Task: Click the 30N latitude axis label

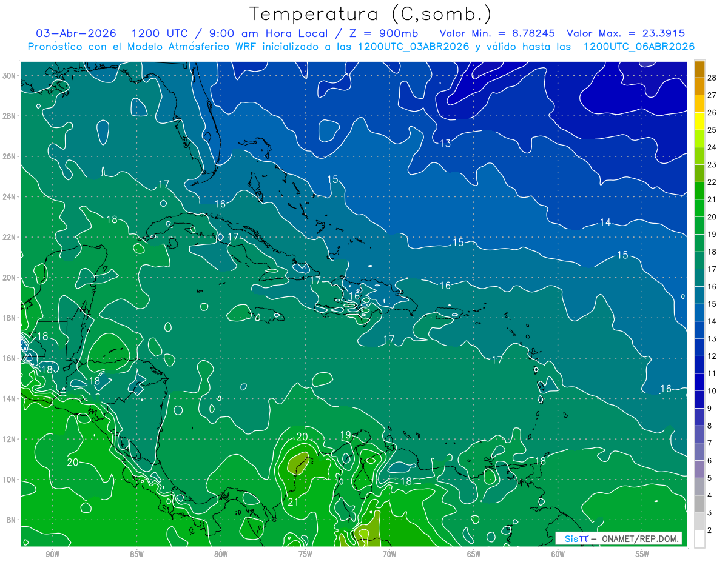Action: (x=10, y=76)
